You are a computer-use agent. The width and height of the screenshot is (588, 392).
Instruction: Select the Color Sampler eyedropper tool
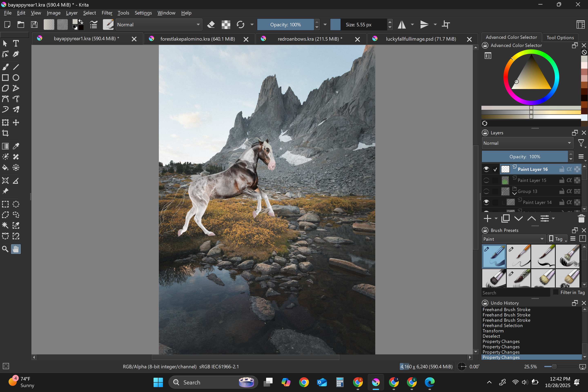click(16, 146)
